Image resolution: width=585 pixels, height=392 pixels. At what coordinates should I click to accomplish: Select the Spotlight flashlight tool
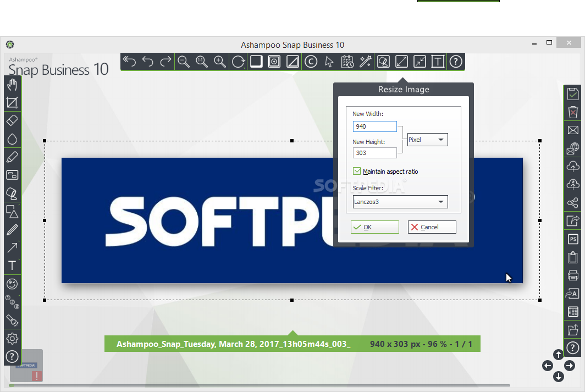12,321
